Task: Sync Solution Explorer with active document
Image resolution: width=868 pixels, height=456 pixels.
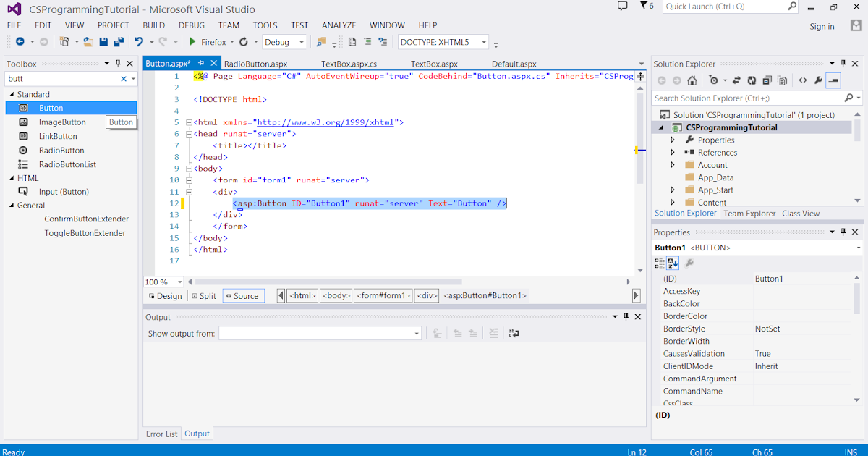Action: [x=737, y=80]
